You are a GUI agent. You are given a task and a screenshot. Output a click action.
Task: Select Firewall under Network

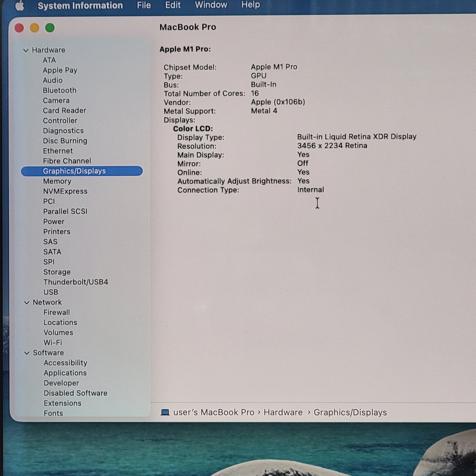click(57, 312)
